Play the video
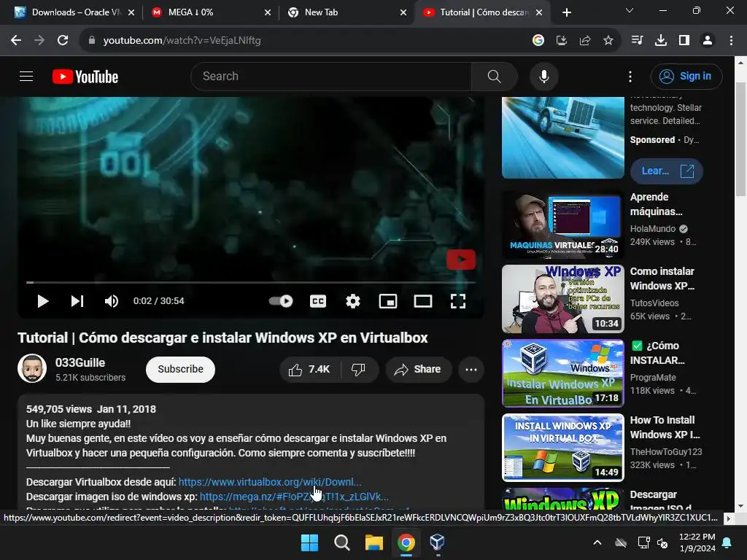747x560 pixels. point(42,301)
